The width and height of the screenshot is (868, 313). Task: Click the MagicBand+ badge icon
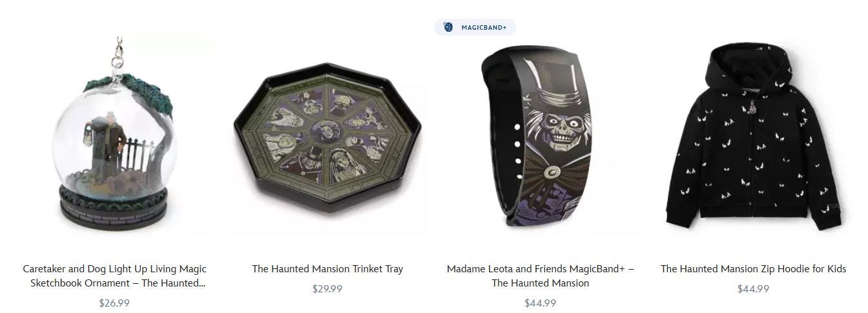point(448,27)
